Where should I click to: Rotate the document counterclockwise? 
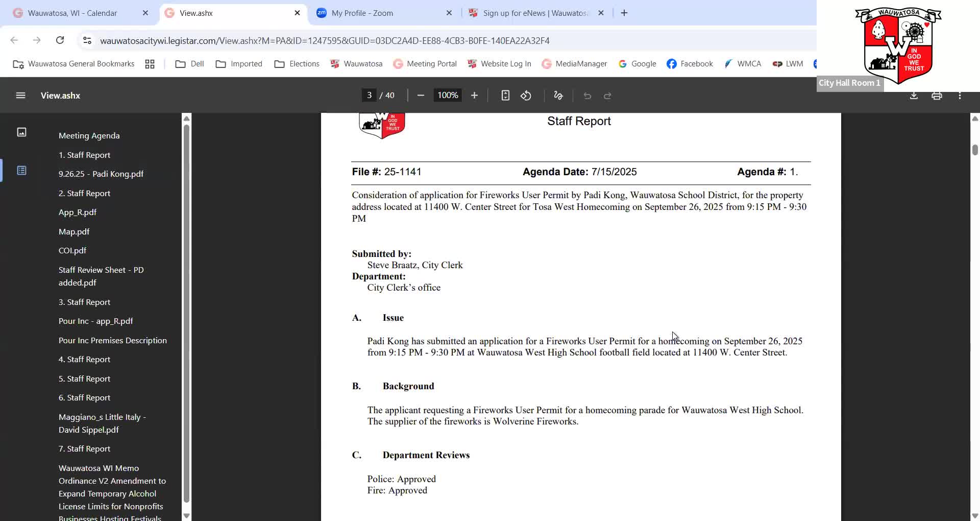click(526, 96)
